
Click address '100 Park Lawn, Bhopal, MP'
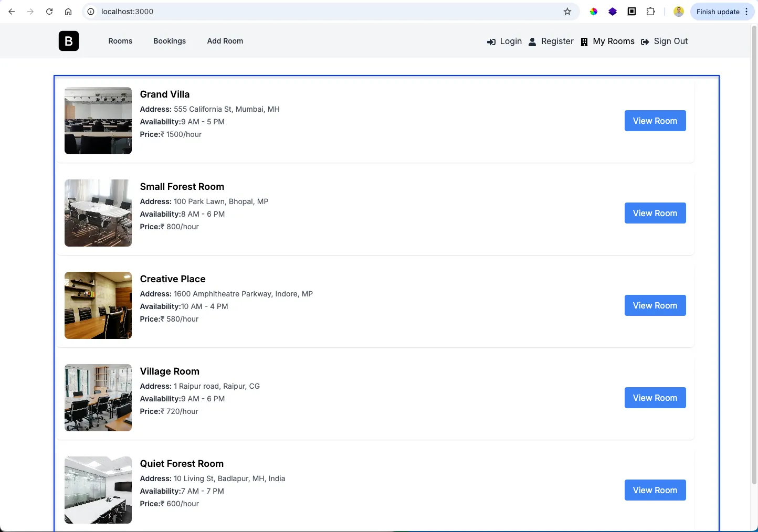[x=221, y=201]
